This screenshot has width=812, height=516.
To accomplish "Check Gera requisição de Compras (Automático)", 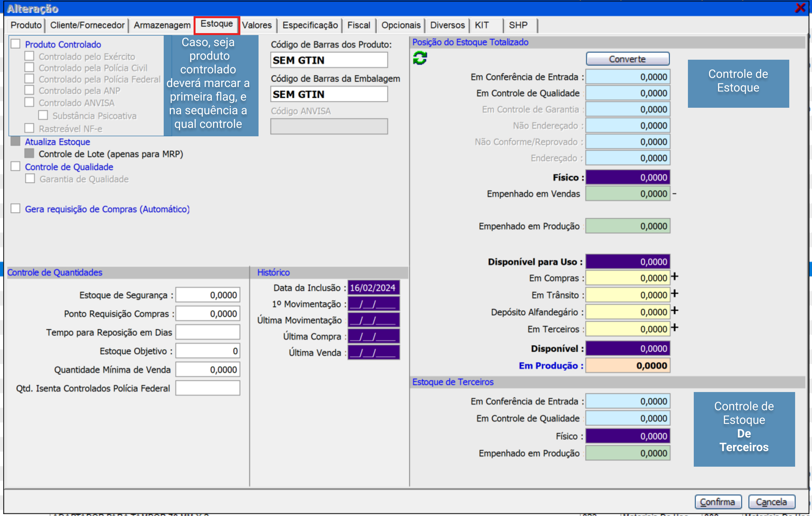I will [x=16, y=209].
